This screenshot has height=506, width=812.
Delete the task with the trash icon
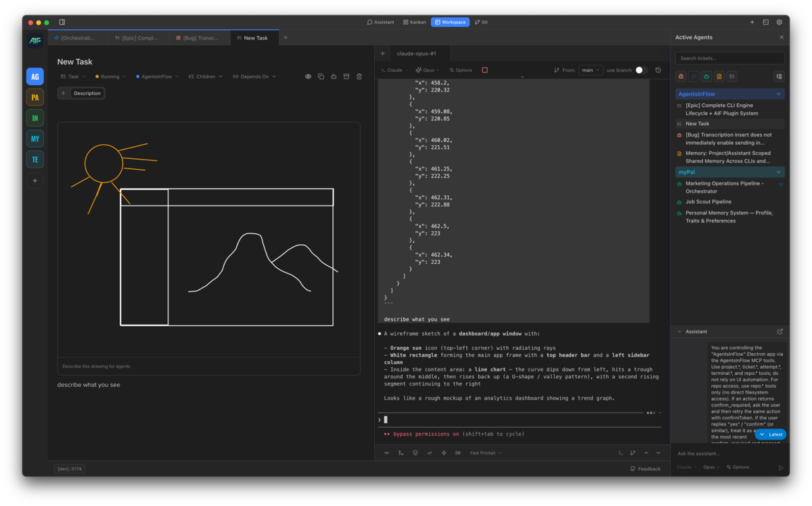click(x=359, y=76)
